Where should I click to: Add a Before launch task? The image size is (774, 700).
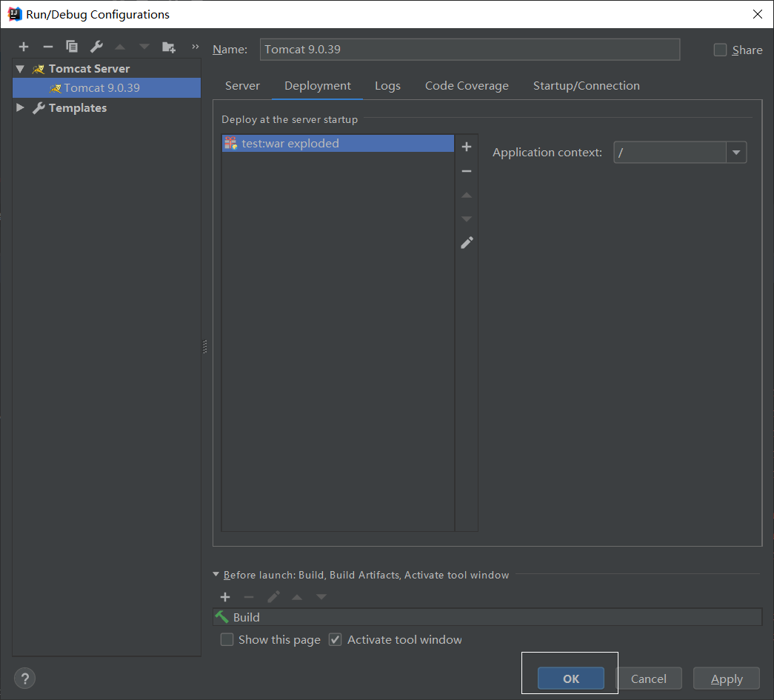[x=225, y=597]
